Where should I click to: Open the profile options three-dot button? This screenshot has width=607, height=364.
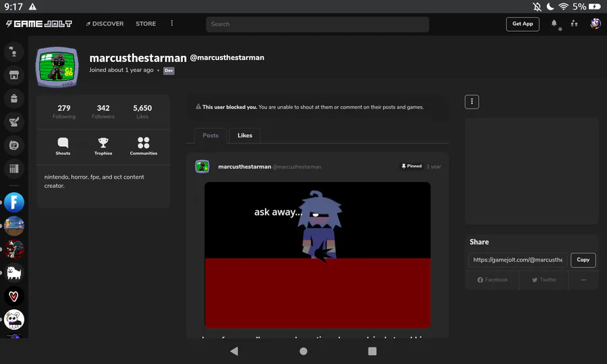point(471,102)
